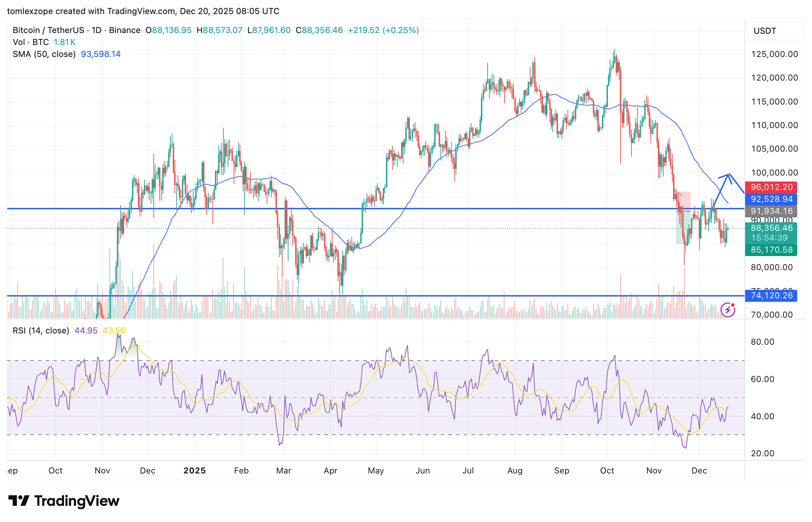Screen dimensions: 812x522
Task: Click the TradingView logo
Action: 64,501
